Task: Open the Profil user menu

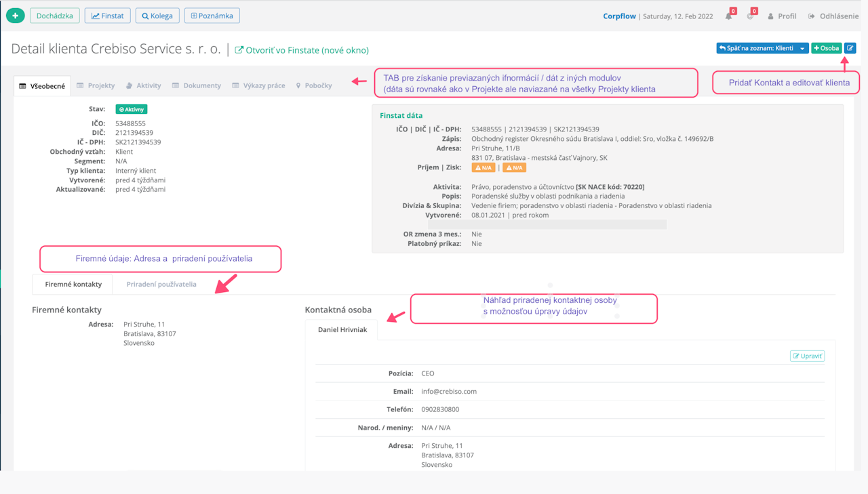Action: (x=781, y=16)
